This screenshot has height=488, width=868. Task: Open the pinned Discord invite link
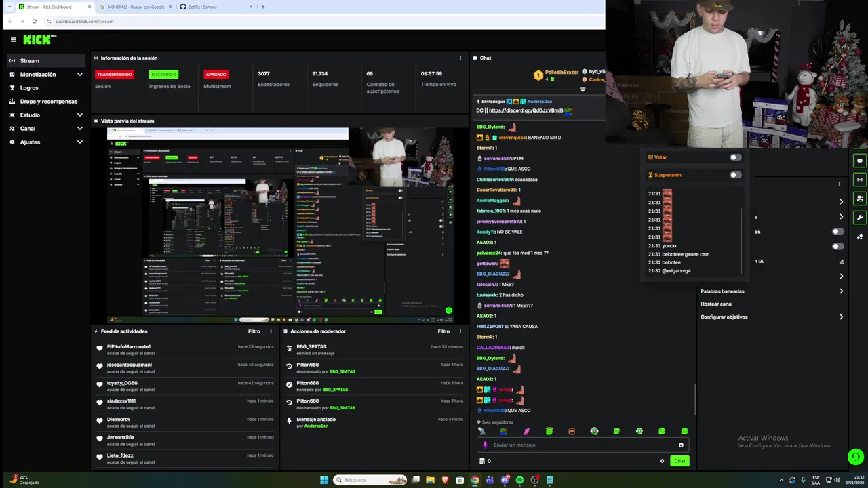(x=526, y=110)
